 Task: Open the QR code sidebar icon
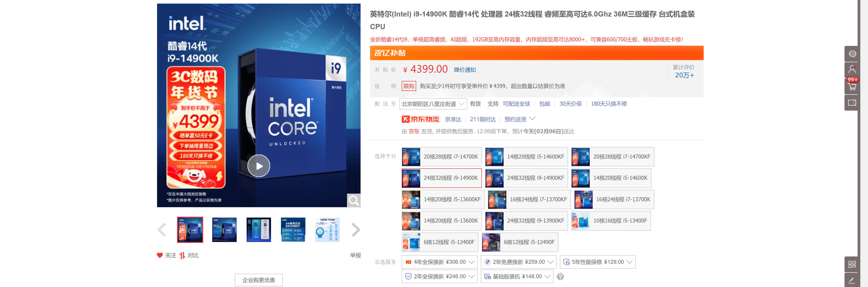852,264
